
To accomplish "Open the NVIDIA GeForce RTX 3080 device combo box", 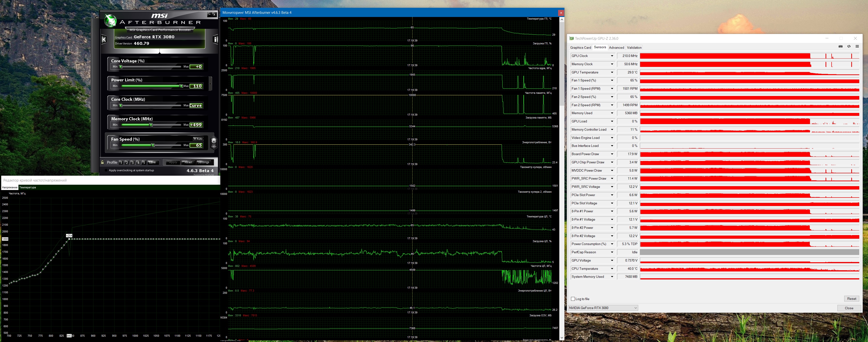I will (603, 308).
